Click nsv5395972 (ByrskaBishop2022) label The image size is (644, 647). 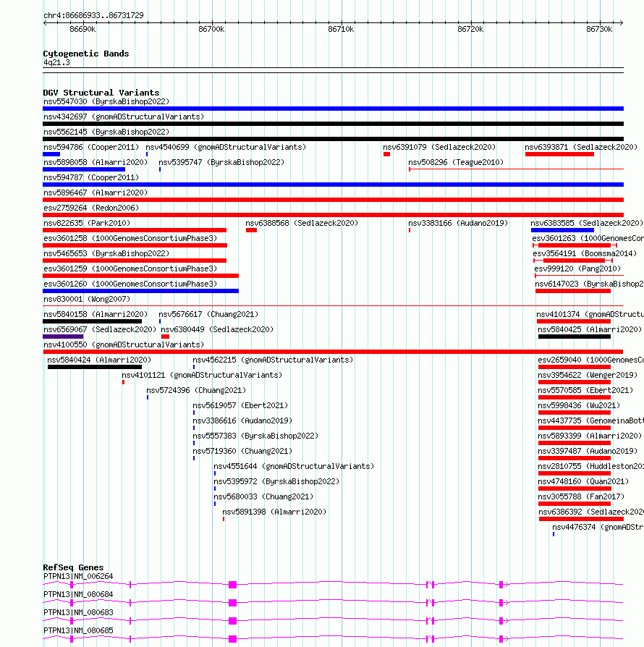[276, 482]
